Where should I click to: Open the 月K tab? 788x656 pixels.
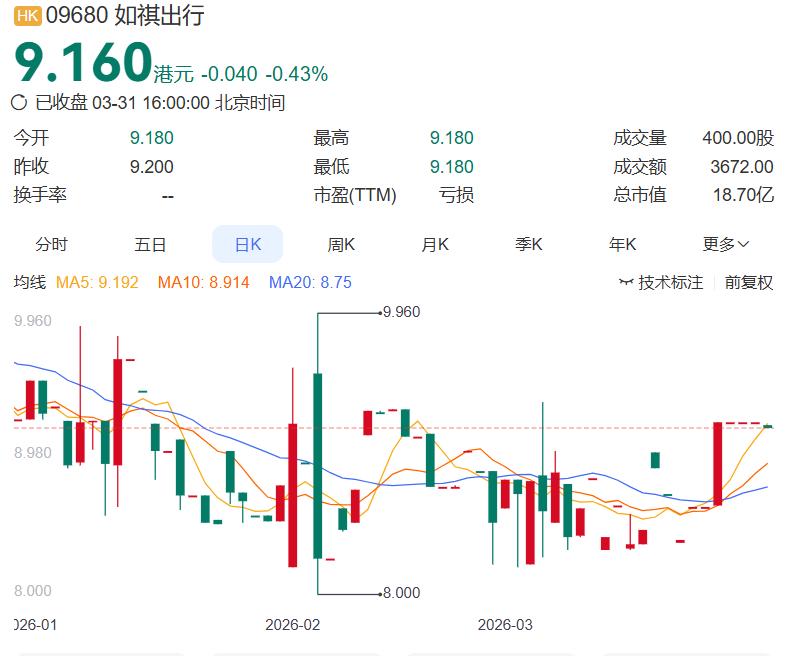(x=435, y=244)
